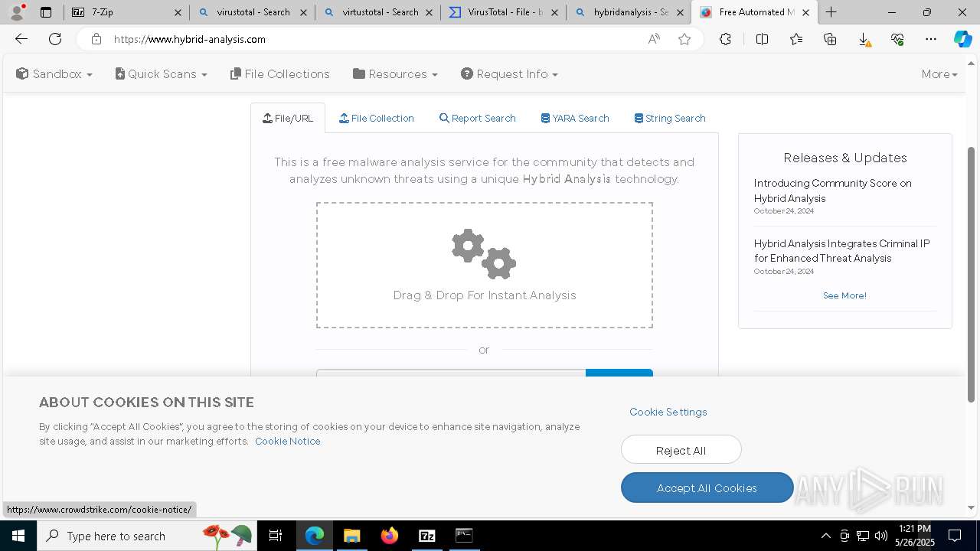Click the browser back arrow
The height and width of the screenshot is (551, 980).
21,39
